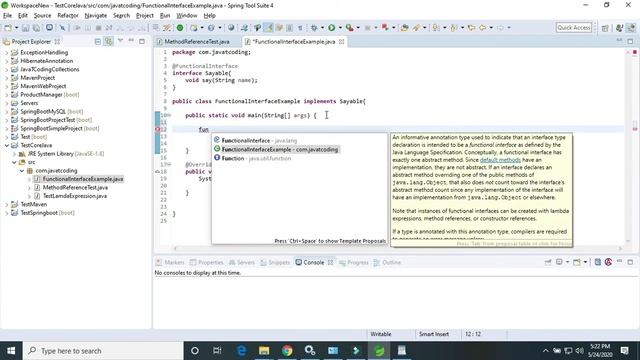Click the Save toolbar icon

point(25,28)
